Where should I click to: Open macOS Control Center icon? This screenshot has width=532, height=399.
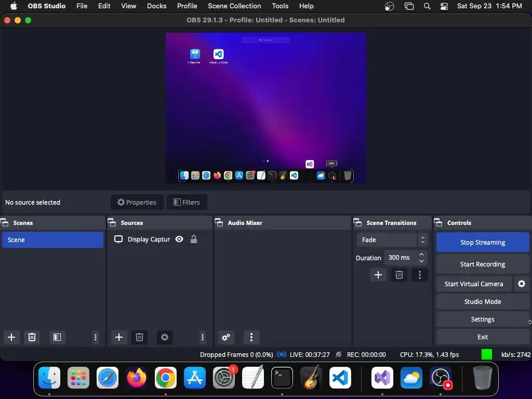coord(444,6)
